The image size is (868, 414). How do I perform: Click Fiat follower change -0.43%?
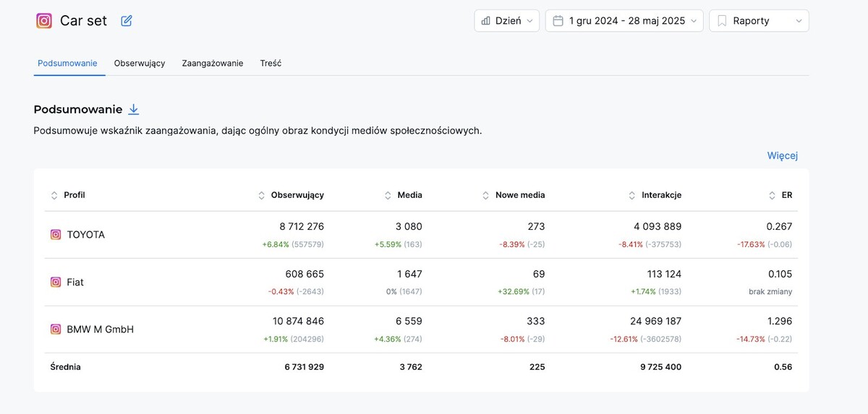pyautogui.click(x=281, y=292)
